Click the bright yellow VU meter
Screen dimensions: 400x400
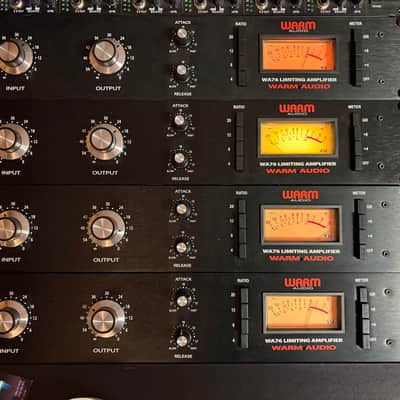tap(297, 138)
